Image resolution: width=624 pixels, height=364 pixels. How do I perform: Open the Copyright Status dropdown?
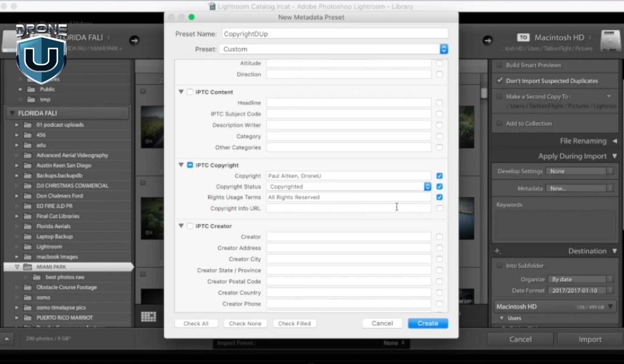pyautogui.click(x=427, y=187)
